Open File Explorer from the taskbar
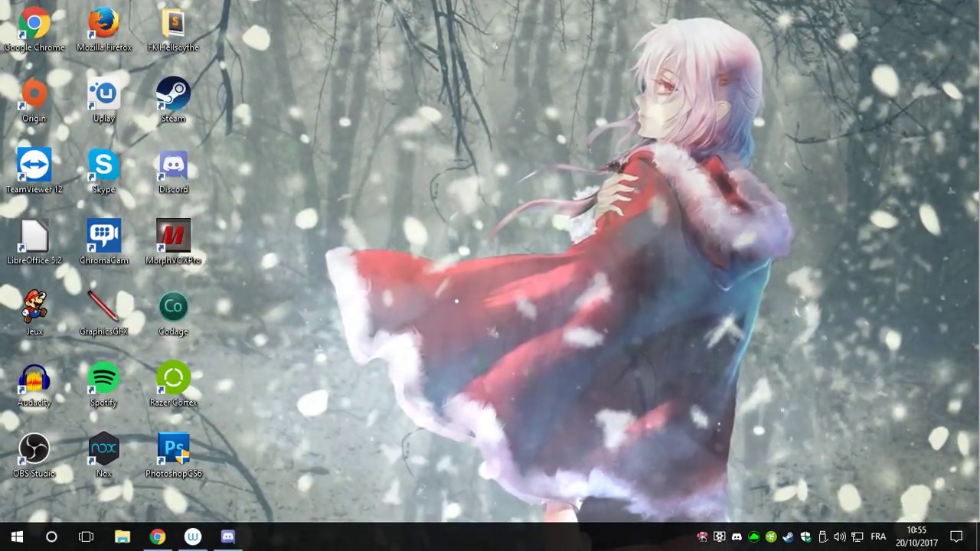980x551 pixels. click(122, 536)
